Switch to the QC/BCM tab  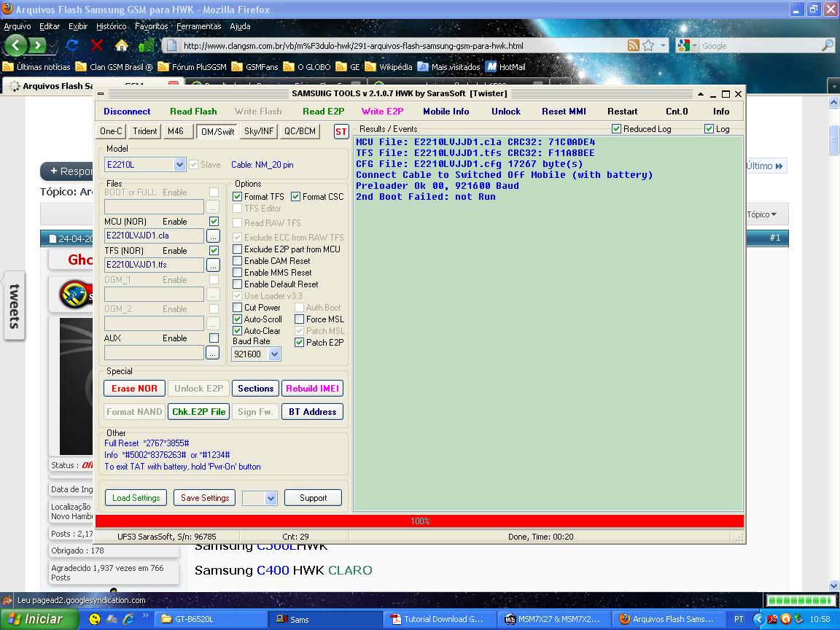pos(300,131)
